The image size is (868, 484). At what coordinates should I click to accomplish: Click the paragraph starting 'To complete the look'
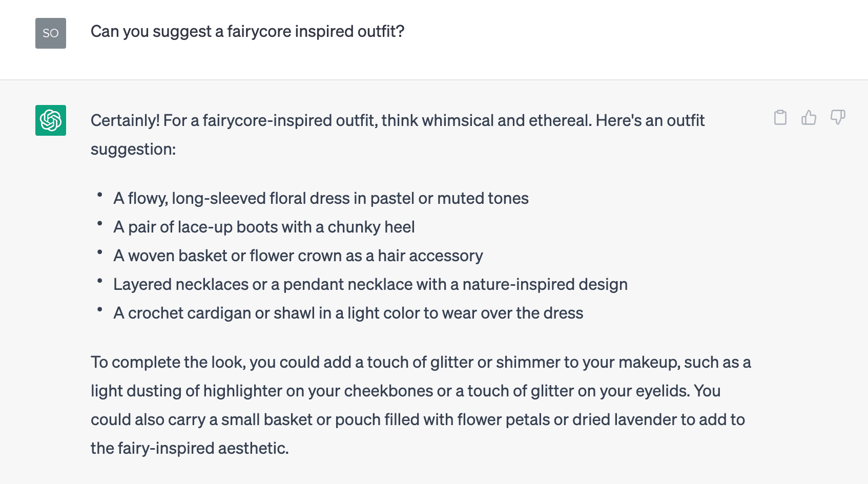[x=421, y=405]
